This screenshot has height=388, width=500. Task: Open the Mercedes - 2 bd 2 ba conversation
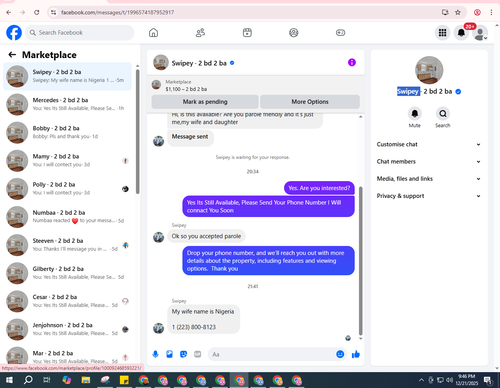tap(68, 104)
